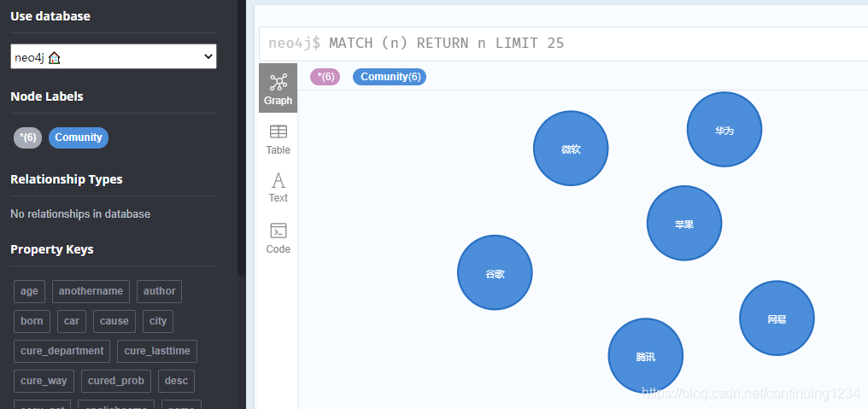868x409 pixels.
Task: Click the 'Node Labels' heading
Action: 46,96
